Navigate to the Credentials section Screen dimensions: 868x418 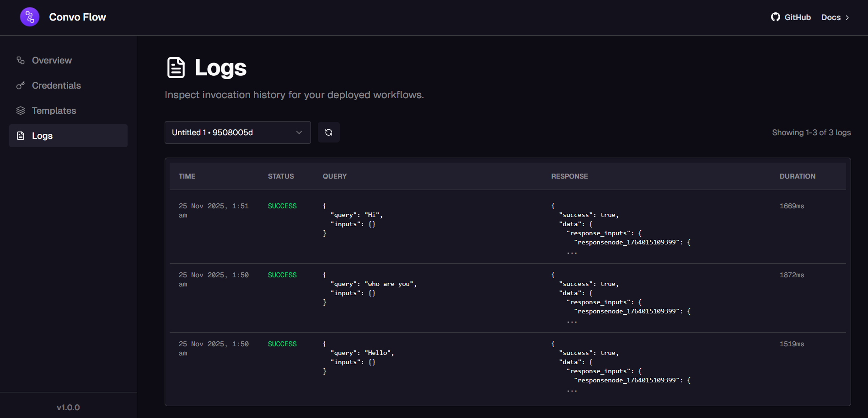pyautogui.click(x=56, y=85)
